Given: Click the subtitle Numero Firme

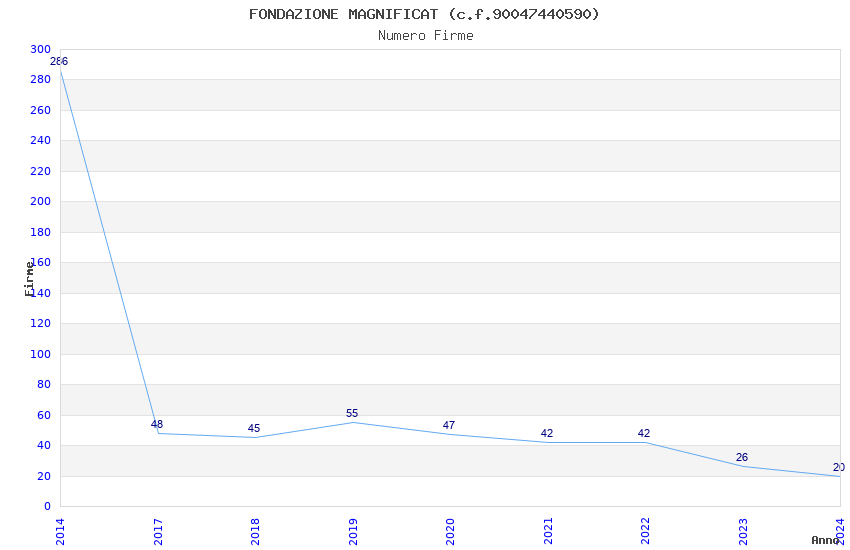Looking at the screenshot, I should coord(426,36).
